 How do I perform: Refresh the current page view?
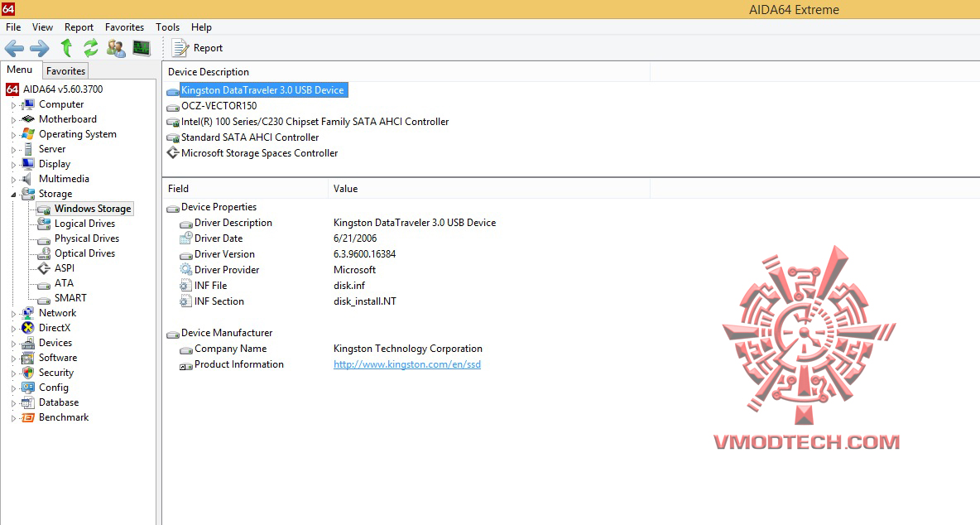90,48
